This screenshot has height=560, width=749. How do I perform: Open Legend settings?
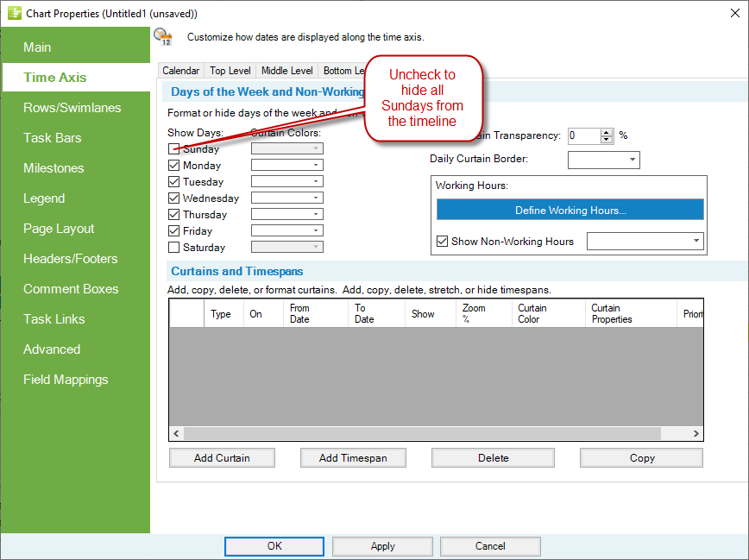tap(75, 198)
